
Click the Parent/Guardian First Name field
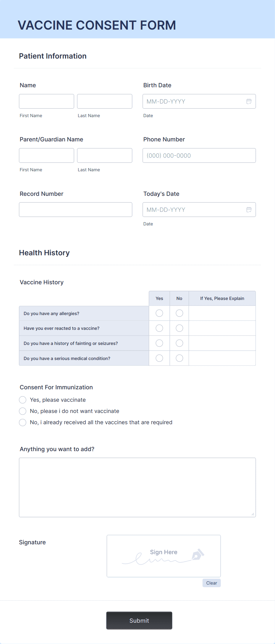click(x=46, y=156)
